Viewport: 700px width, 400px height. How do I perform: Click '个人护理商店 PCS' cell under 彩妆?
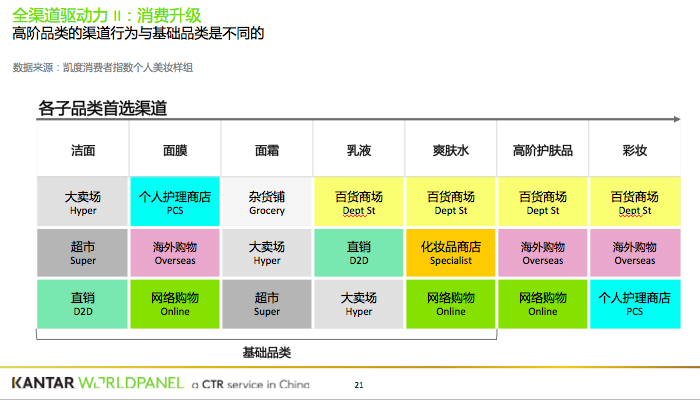tap(635, 304)
